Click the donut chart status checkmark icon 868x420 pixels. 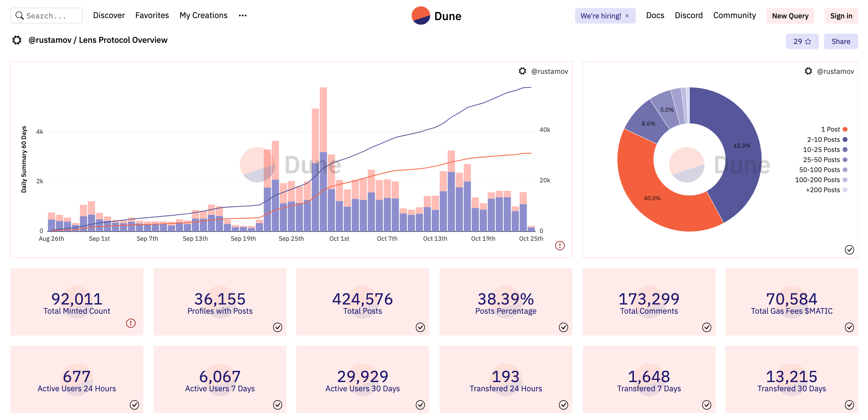[x=849, y=250]
